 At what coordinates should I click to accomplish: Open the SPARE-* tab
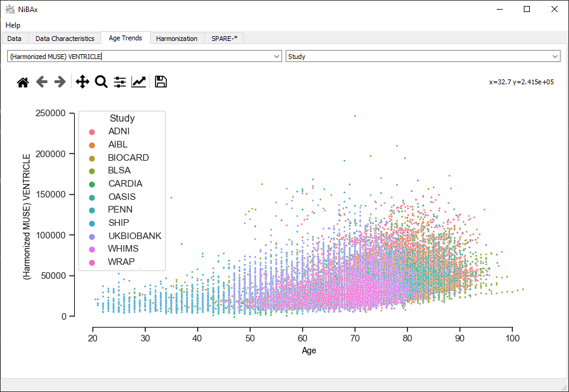(x=224, y=39)
